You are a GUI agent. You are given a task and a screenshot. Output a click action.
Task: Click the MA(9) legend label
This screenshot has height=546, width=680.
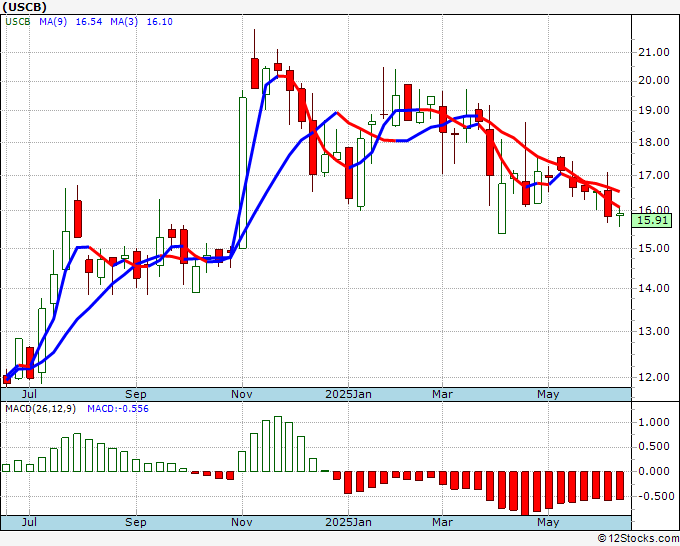pyautogui.click(x=53, y=22)
